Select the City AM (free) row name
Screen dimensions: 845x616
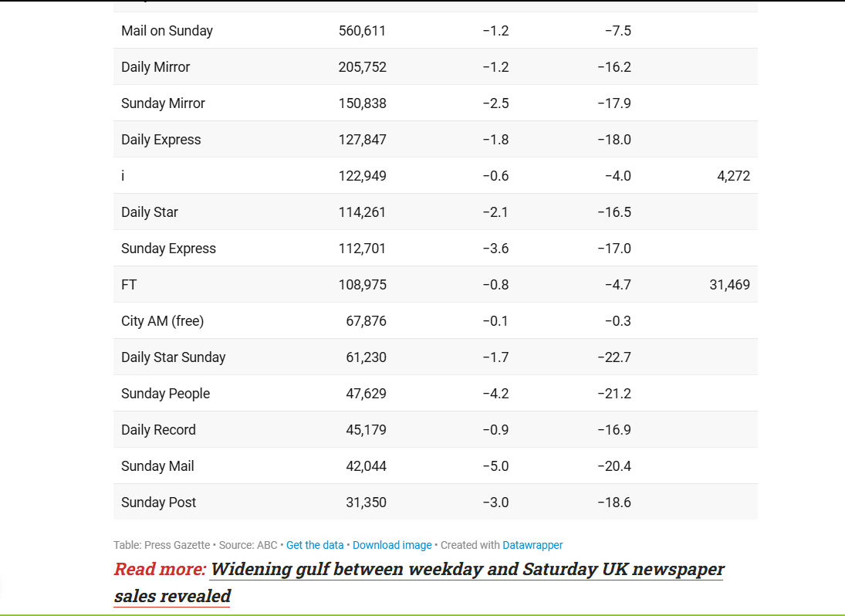(163, 321)
